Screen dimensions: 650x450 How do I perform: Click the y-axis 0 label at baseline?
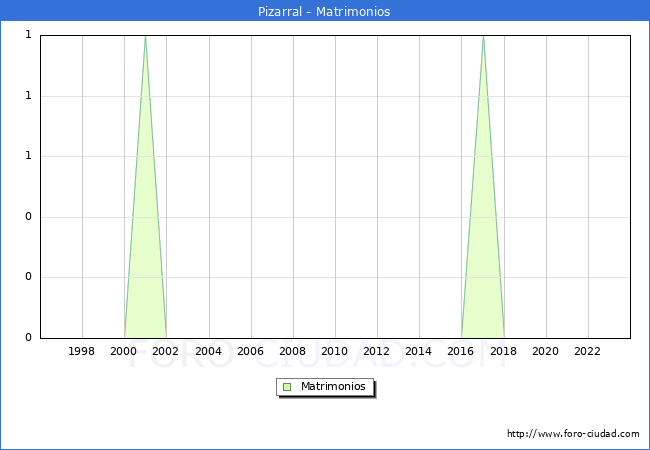(28, 338)
